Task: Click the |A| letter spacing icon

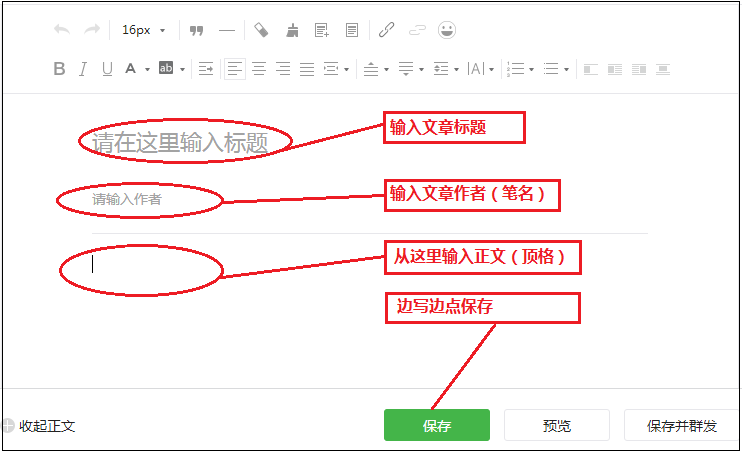Action: (x=476, y=69)
